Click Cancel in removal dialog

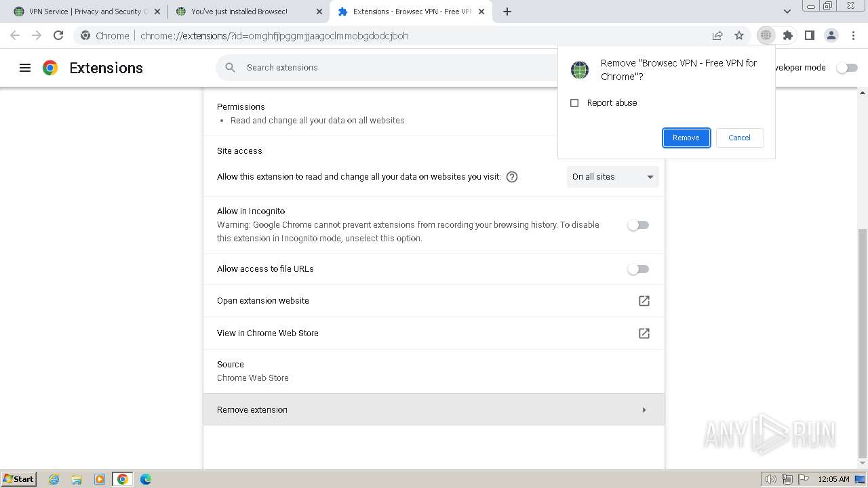[739, 138]
